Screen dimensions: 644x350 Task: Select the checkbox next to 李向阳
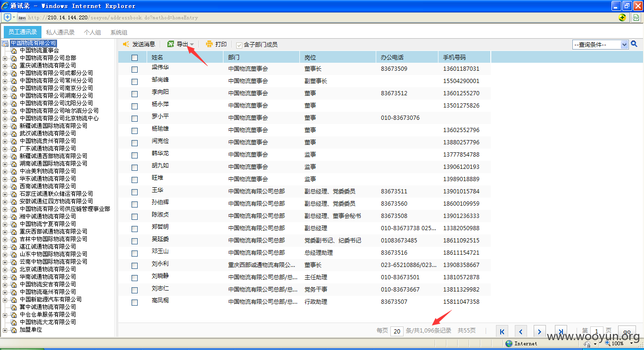(x=135, y=94)
